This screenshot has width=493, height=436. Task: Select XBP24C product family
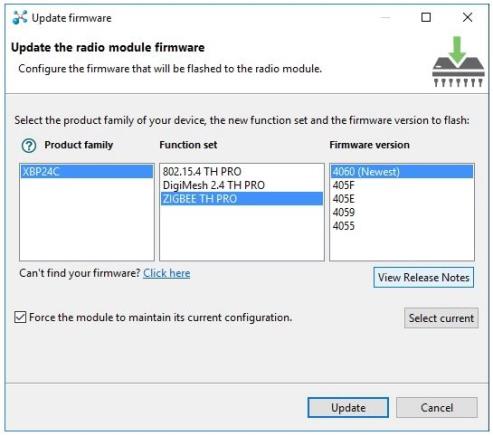(x=87, y=172)
